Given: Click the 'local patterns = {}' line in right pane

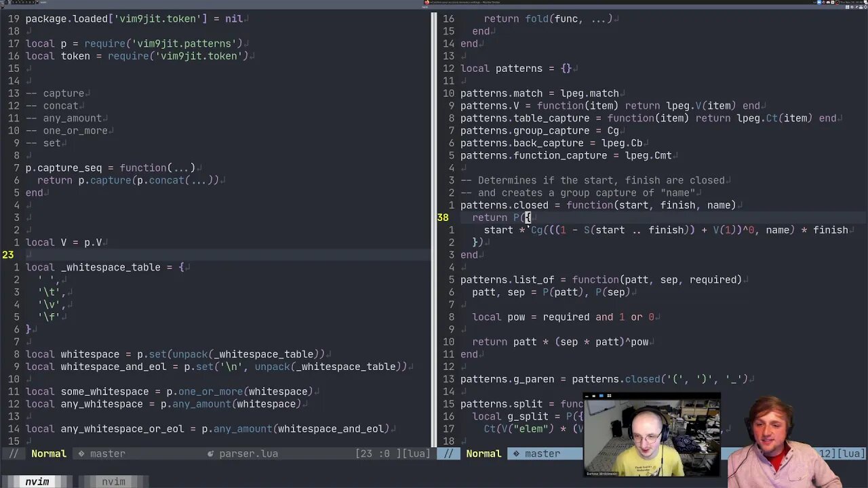Looking at the screenshot, I should [x=516, y=68].
